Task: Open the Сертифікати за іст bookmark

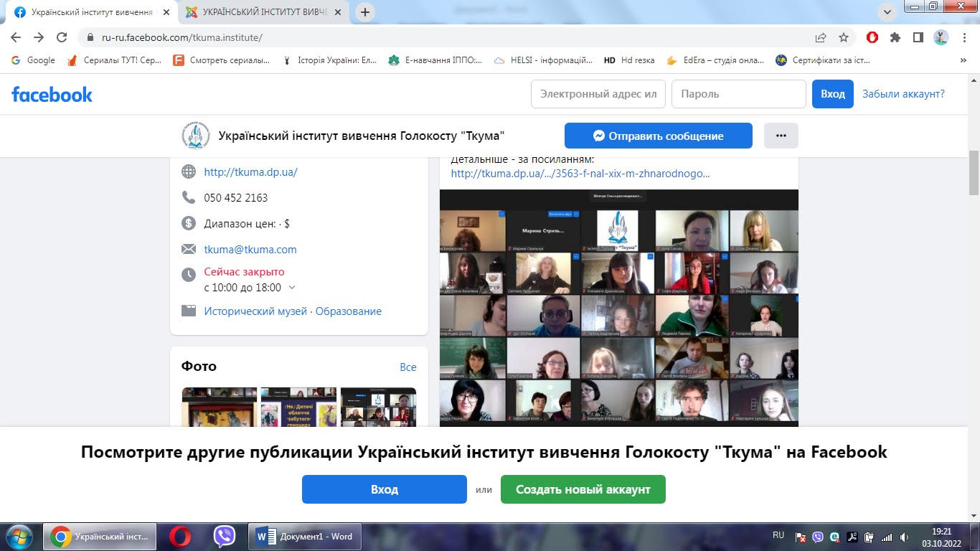Action: pos(823,60)
